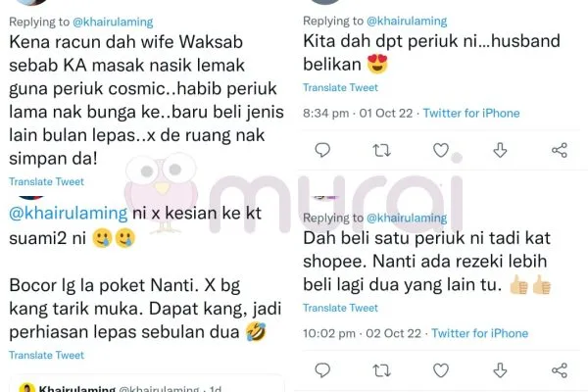Like the 'husband belikan' tweet
Viewport: 588px width, 392px height.
[x=441, y=150]
